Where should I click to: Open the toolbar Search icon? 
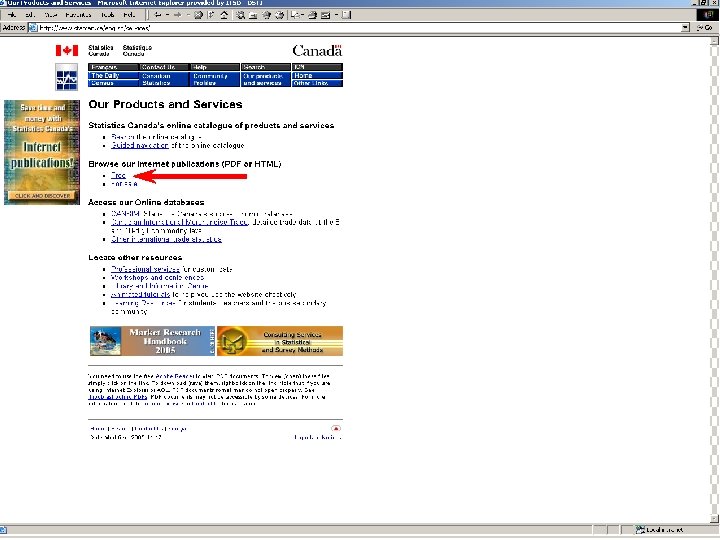[240, 15]
